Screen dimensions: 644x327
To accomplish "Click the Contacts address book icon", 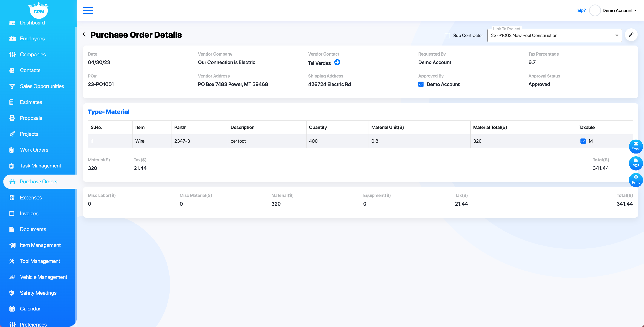I will 12,70.
